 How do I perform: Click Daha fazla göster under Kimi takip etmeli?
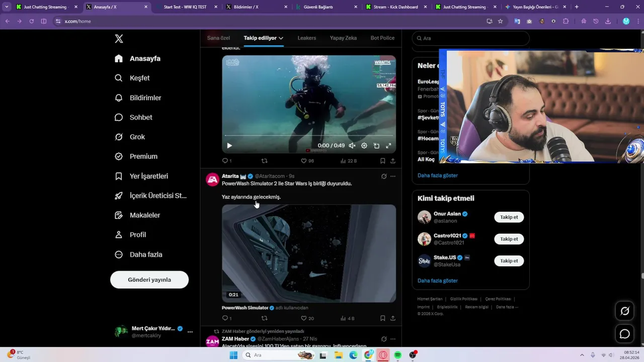(438, 281)
